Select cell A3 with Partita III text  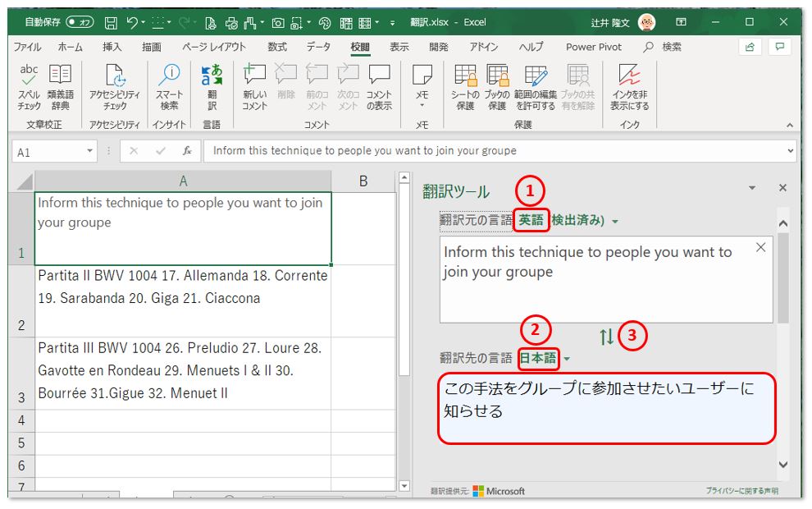[x=183, y=374]
